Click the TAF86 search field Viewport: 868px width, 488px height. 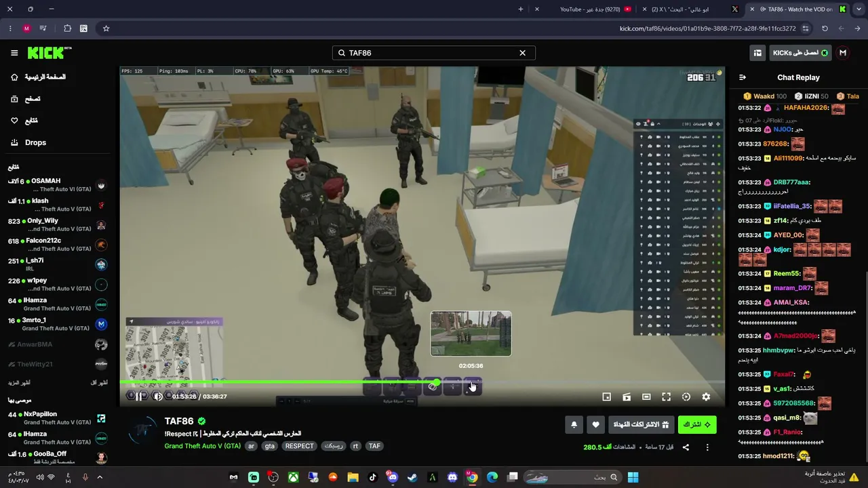tap(434, 53)
